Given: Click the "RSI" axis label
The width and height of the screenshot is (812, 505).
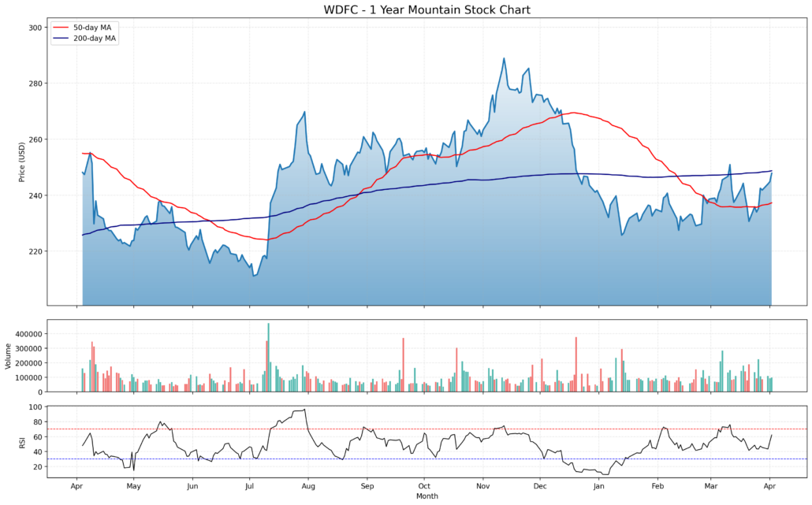Looking at the screenshot, I should click(22, 443).
